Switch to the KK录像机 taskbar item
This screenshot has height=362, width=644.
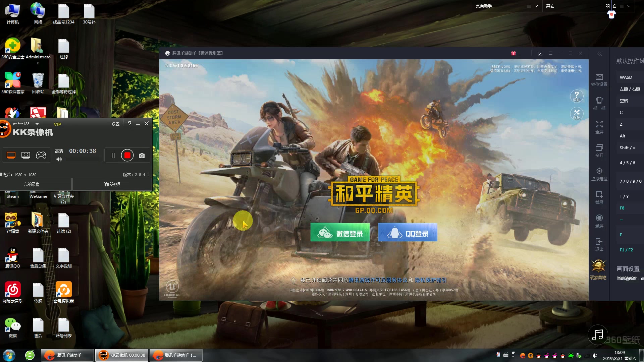(122, 355)
